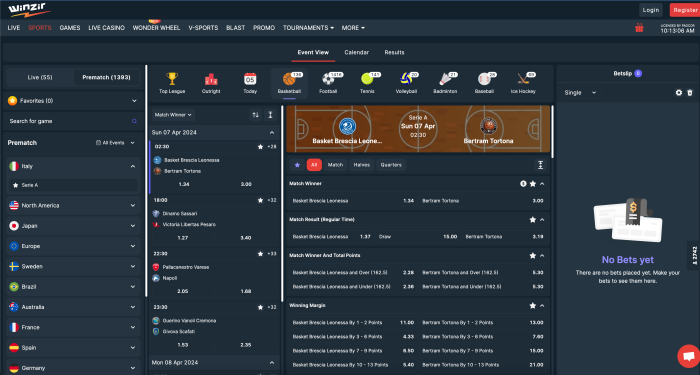
Task: Open the live chat bubble icon
Action: pos(688,356)
